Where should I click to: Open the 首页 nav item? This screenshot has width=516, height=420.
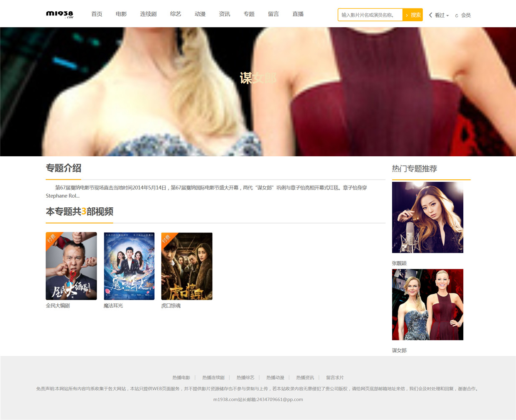[x=97, y=14]
